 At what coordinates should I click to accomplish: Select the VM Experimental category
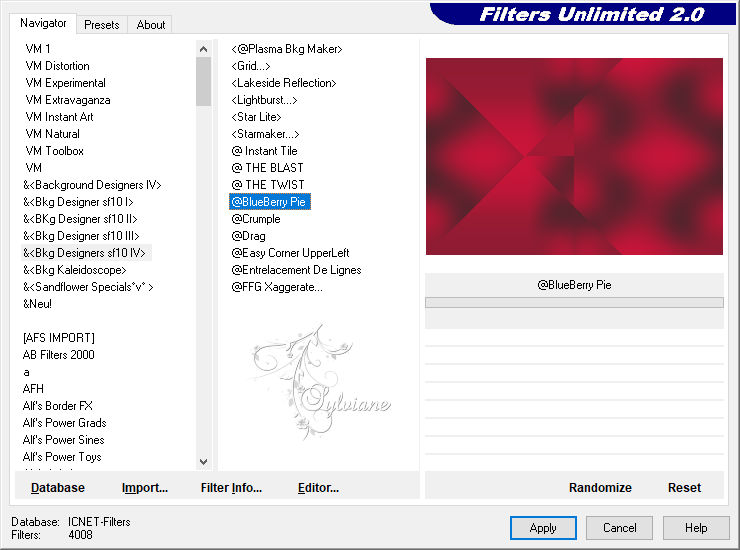(66, 83)
